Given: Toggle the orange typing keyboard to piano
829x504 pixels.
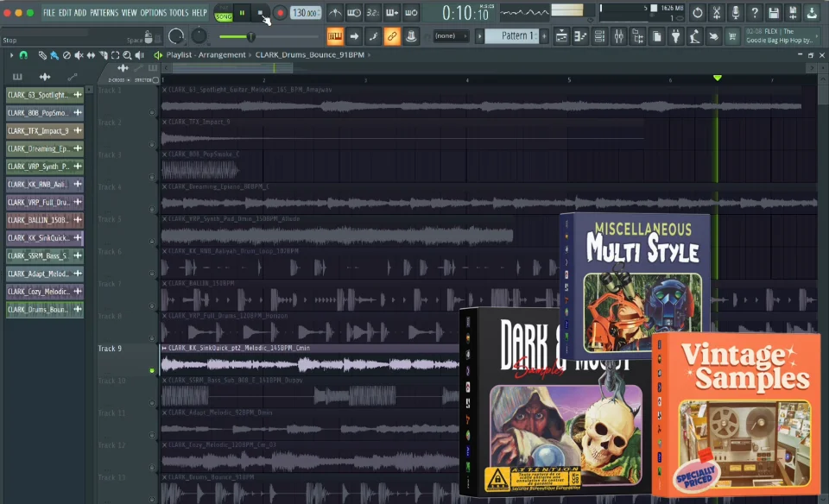Looking at the screenshot, I should click(x=335, y=36).
